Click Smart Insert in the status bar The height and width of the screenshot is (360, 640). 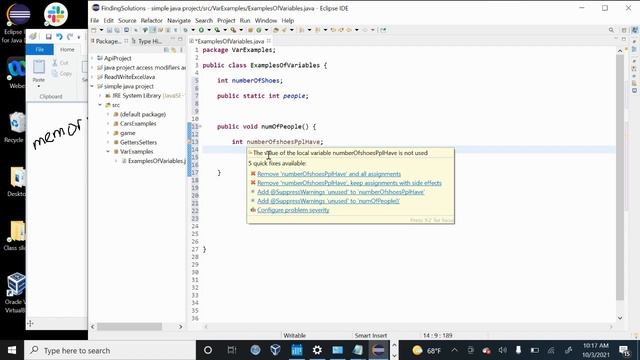[371, 336]
